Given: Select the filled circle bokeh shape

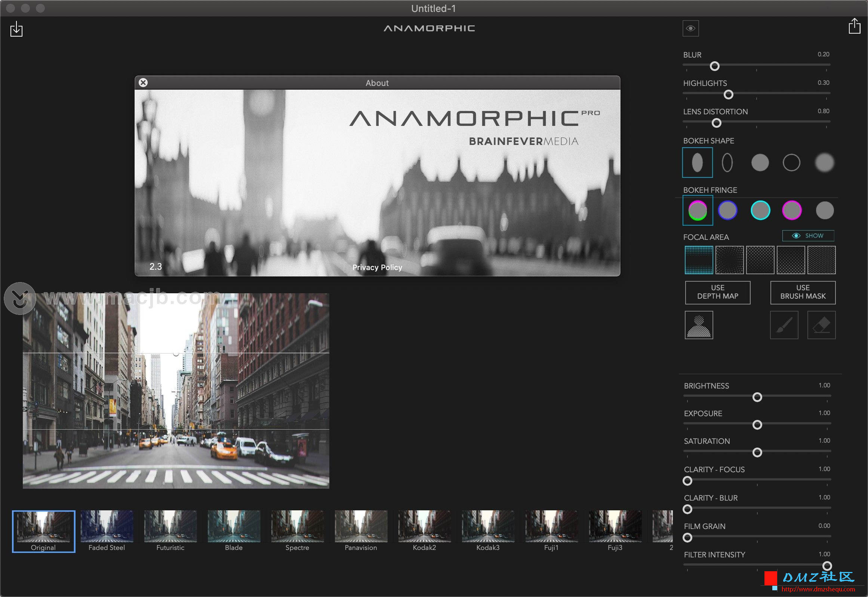Looking at the screenshot, I should (760, 163).
